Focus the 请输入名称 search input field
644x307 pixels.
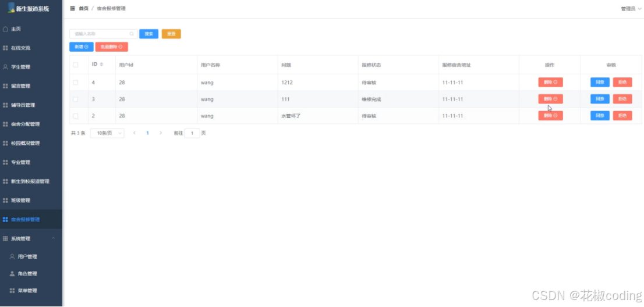pos(104,34)
